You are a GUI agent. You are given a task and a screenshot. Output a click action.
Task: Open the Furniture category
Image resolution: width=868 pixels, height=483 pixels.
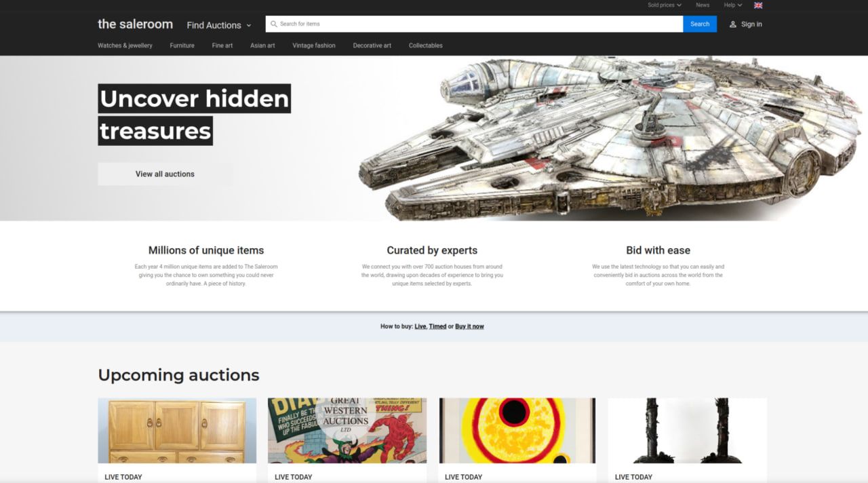coord(182,45)
